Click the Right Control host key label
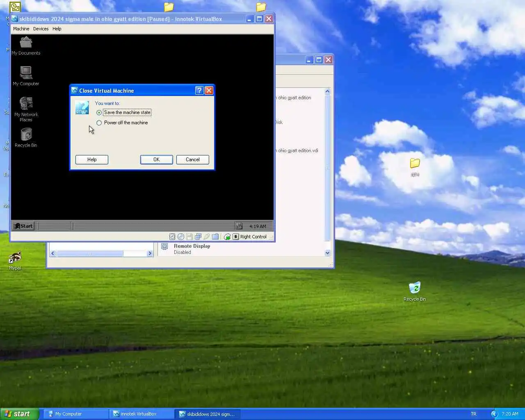Viewport: 525px width, 420px height. click(x=253, y=237)
